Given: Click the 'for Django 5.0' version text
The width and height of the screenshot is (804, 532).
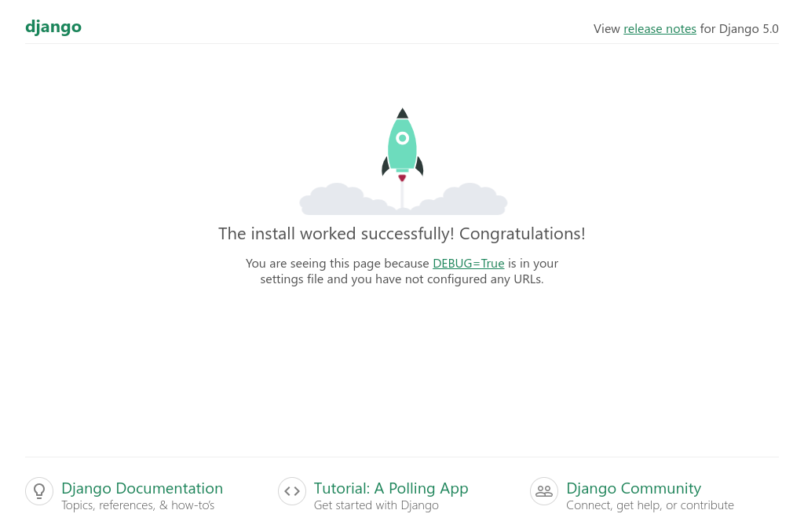Looking at the screenshot, I should pos(739,29).
